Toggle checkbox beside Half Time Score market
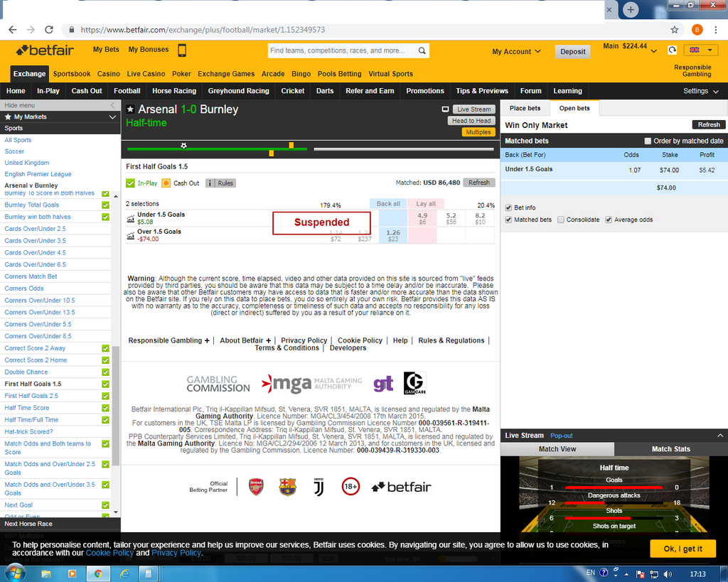 click(105, 408)
